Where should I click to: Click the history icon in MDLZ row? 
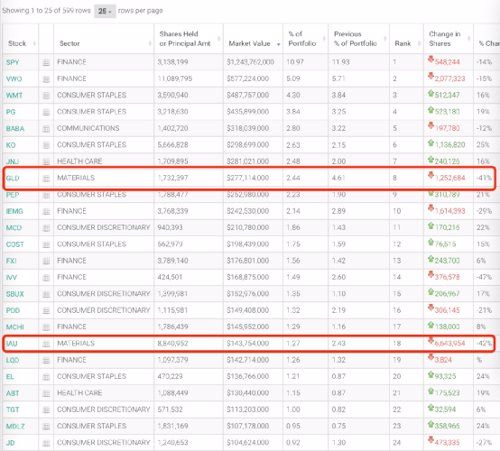point(46,426)
